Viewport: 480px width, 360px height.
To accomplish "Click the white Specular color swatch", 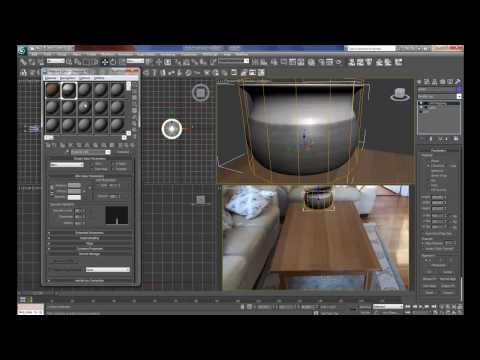I will tap(74, 197).
